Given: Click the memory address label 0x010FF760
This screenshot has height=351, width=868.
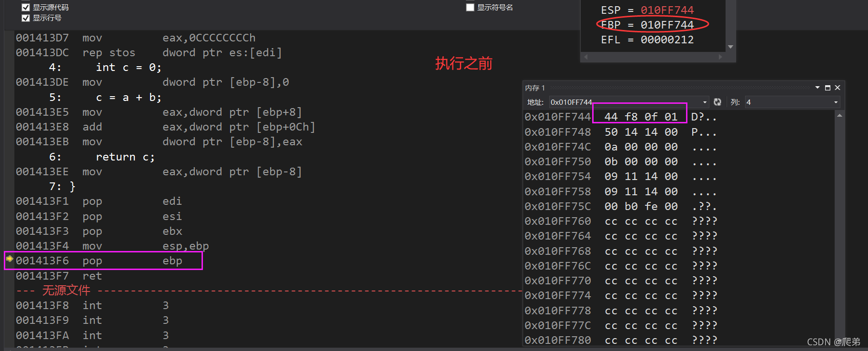Looking at the screenshot, I should pos(558,221).
